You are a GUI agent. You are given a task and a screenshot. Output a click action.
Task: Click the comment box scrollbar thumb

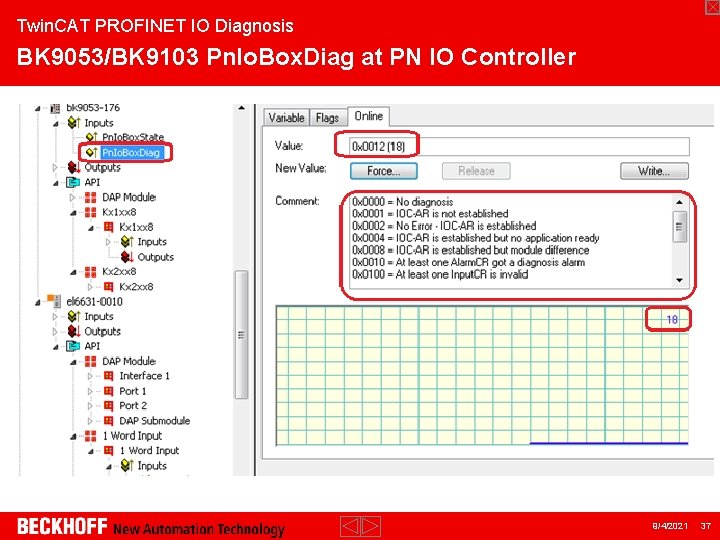(x=680, y=227)
